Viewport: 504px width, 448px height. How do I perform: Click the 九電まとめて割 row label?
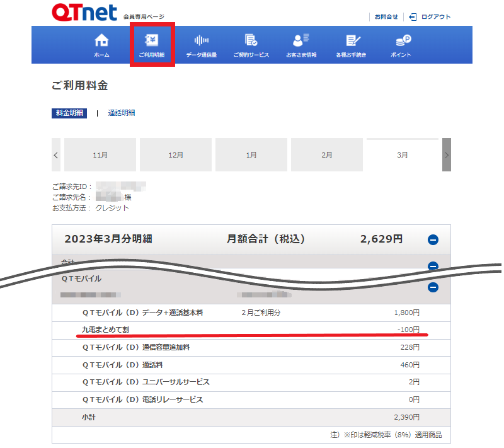point(105,330)
